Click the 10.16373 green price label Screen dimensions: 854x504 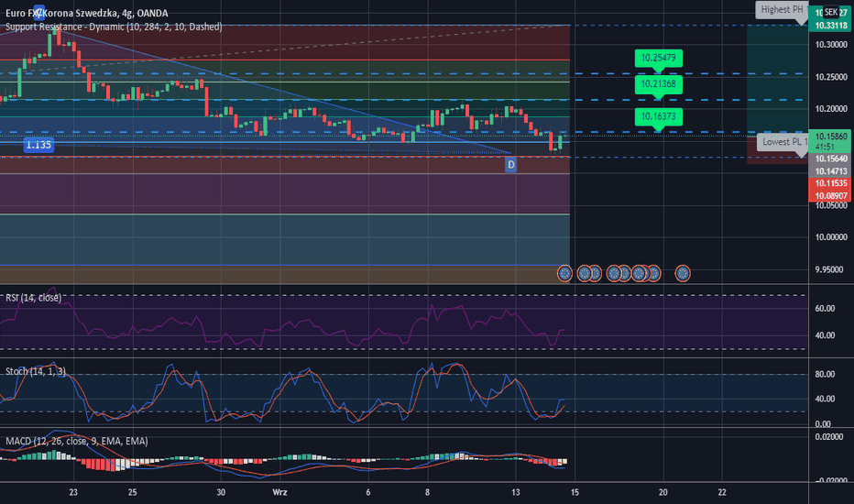coord(659,116)
